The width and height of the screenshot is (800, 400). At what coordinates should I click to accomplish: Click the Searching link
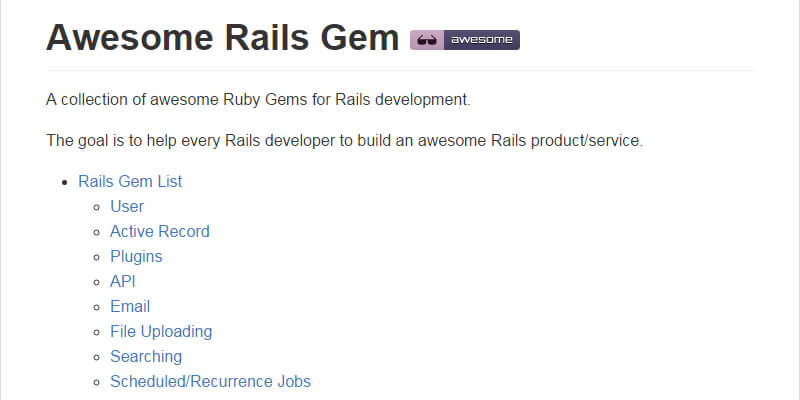pyautogui.click(x=146, y=356)
